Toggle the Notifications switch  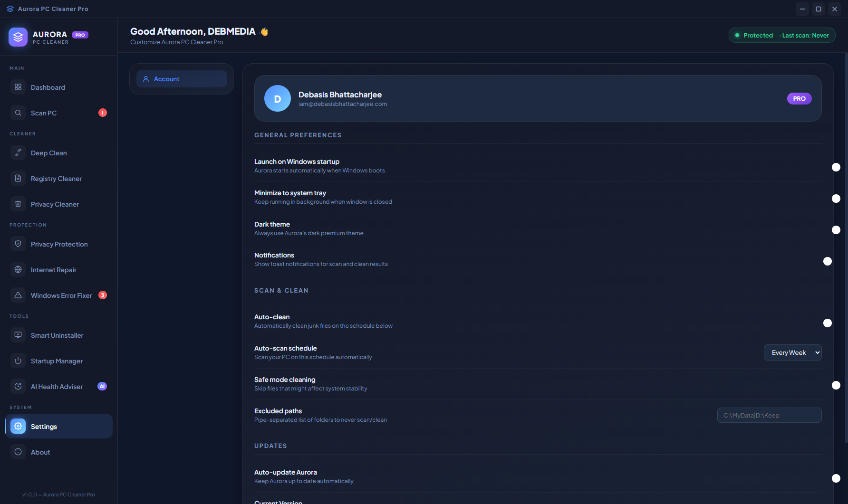827,261
